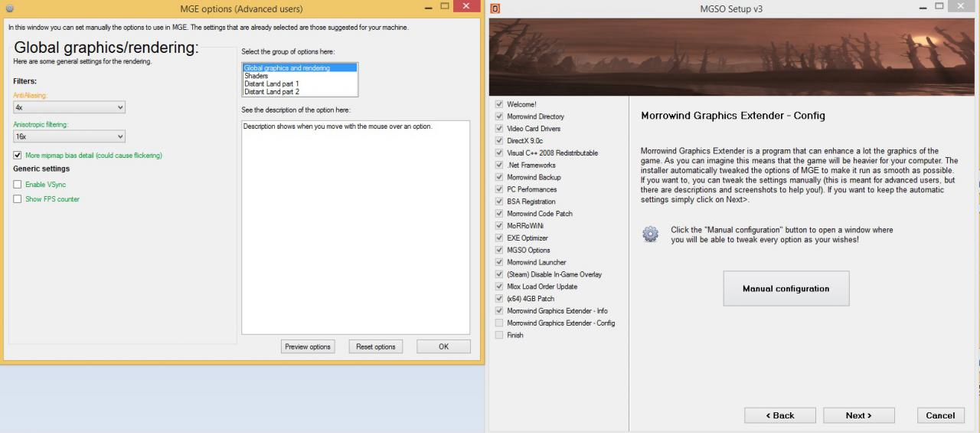This screenshot has height=433, width=980.
Task: Toggle the Finish step checkbox
Action: (499, 335)
